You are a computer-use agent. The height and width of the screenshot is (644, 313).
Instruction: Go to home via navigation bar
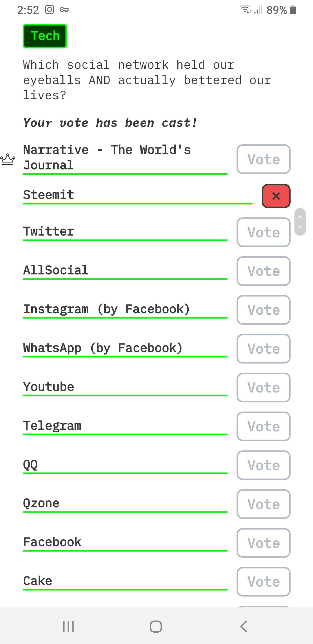(x=156, y=627)
